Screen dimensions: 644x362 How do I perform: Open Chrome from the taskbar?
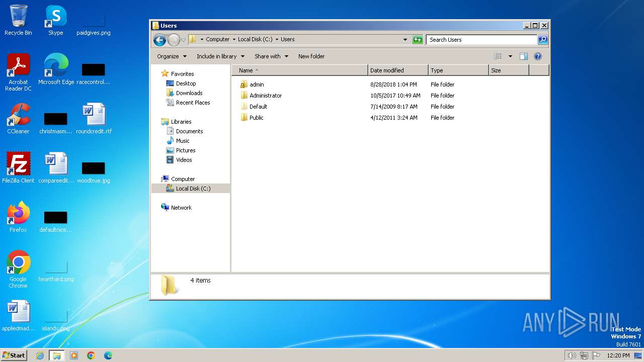click(91, 355)
